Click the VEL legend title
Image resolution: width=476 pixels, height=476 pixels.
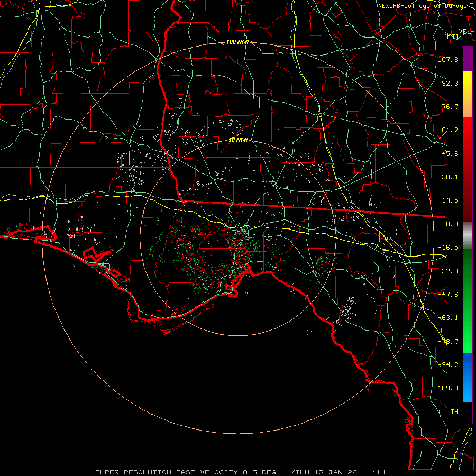tap(465, 32)
